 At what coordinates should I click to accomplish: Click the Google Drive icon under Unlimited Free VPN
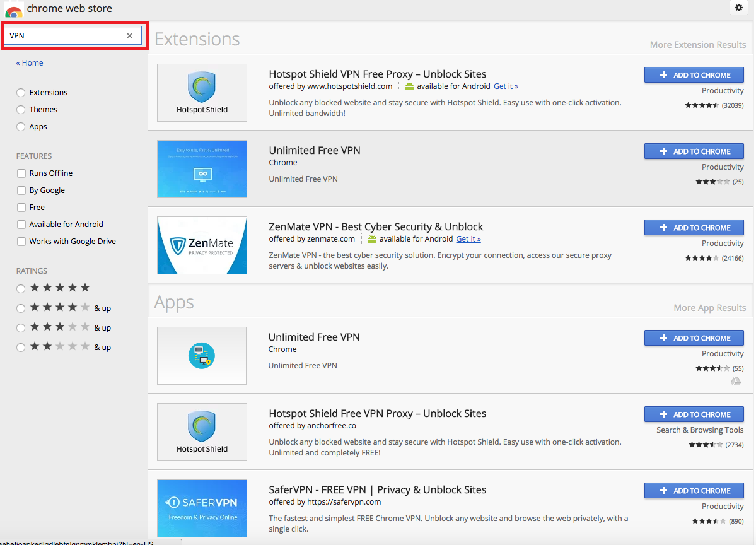pos(735,381)
